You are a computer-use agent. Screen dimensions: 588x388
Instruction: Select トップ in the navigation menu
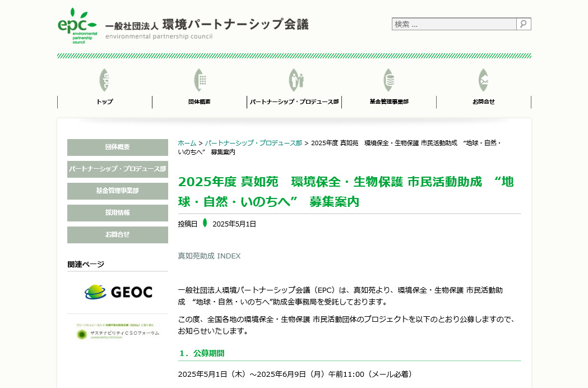tap(104, 101)
